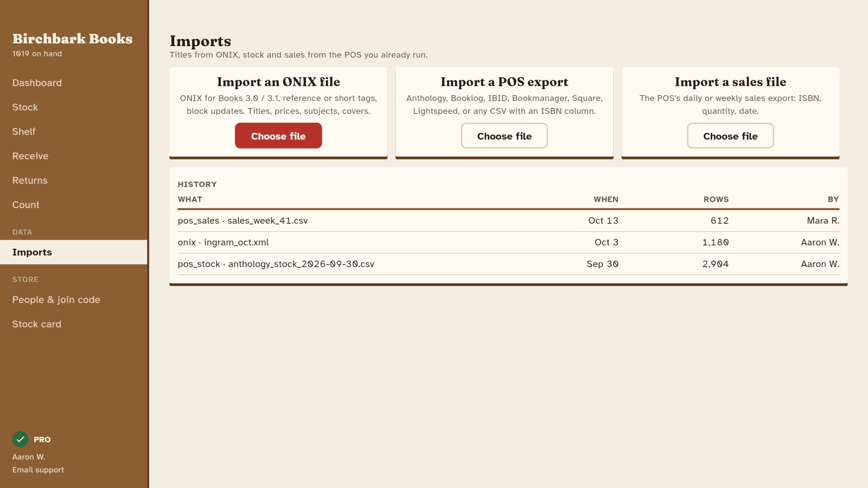Click the HISTORY section label
The width and height of the screenshot is (868, 488).
[197, 184]
